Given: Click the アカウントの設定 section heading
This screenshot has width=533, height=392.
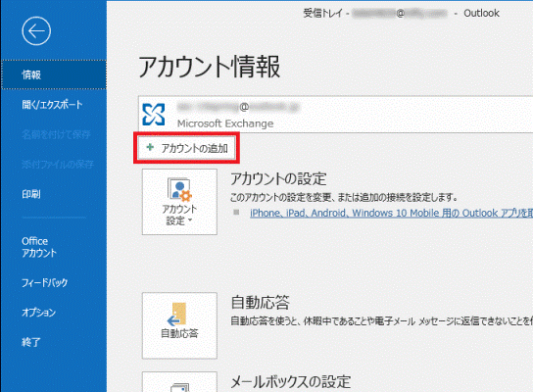Looking at the screenshot, I should pyautogui.click(x=278, y=178).
